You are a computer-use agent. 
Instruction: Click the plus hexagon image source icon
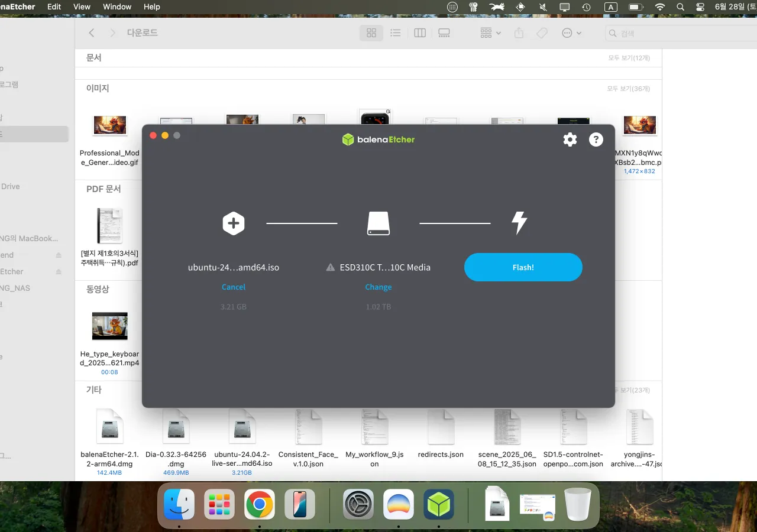[x=234, y=223]
